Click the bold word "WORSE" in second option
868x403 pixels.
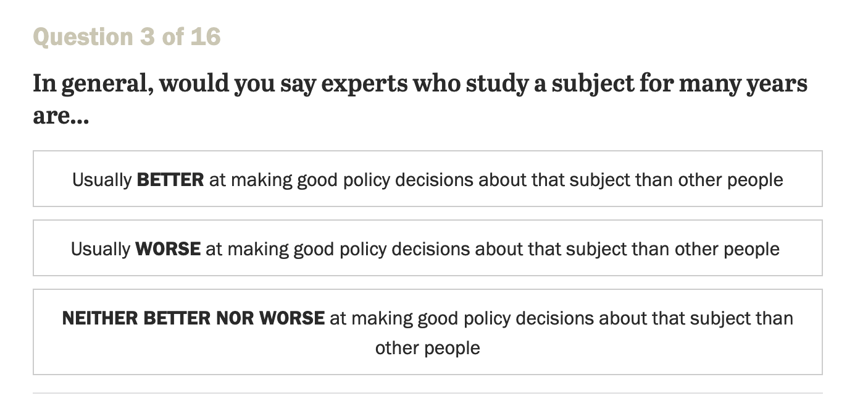[168, 249]
